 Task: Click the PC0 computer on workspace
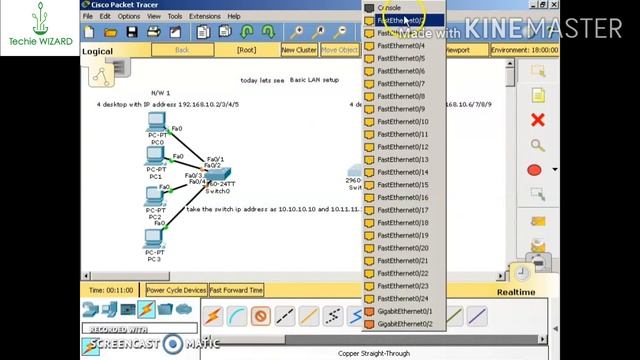(x=157, y=122)
